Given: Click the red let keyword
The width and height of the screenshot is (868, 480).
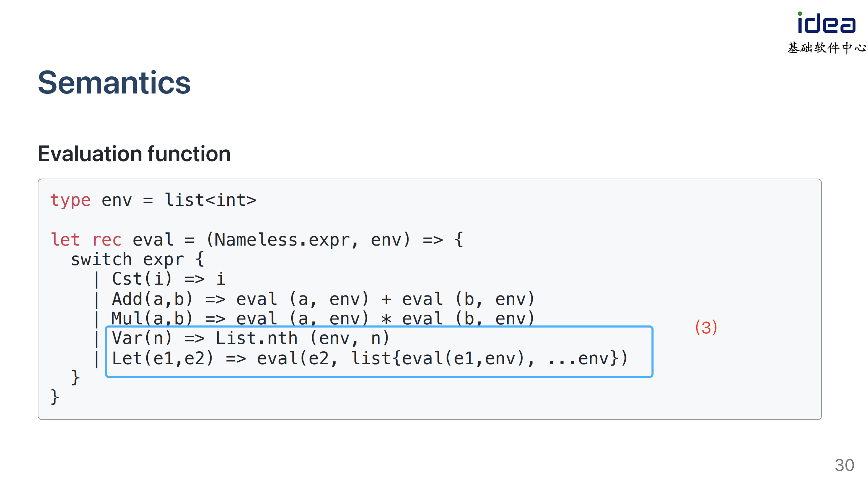Looking at the screenshot, I should [x=65, y=240].
